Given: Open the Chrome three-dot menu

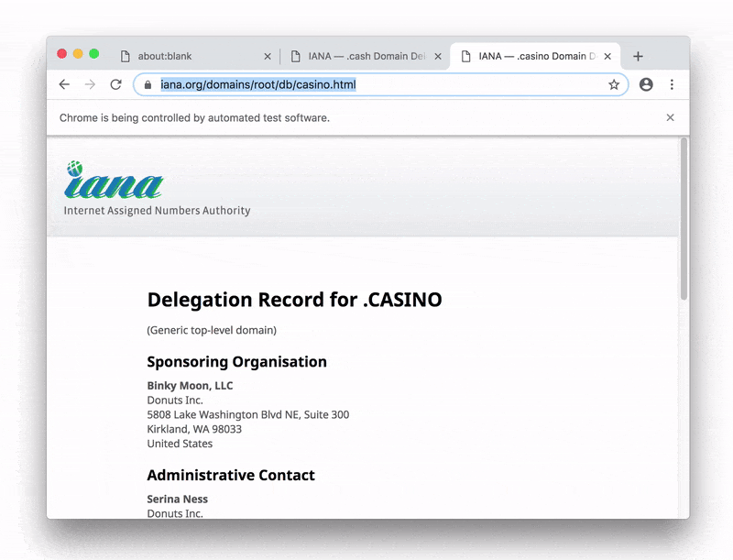Looking at the screenshot, I should 672,84.
